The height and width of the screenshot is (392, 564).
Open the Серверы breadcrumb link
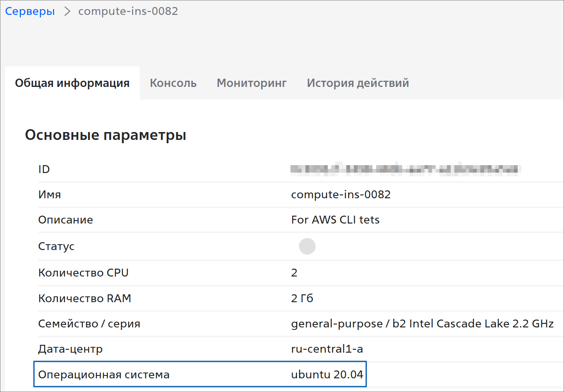(30, 11)
